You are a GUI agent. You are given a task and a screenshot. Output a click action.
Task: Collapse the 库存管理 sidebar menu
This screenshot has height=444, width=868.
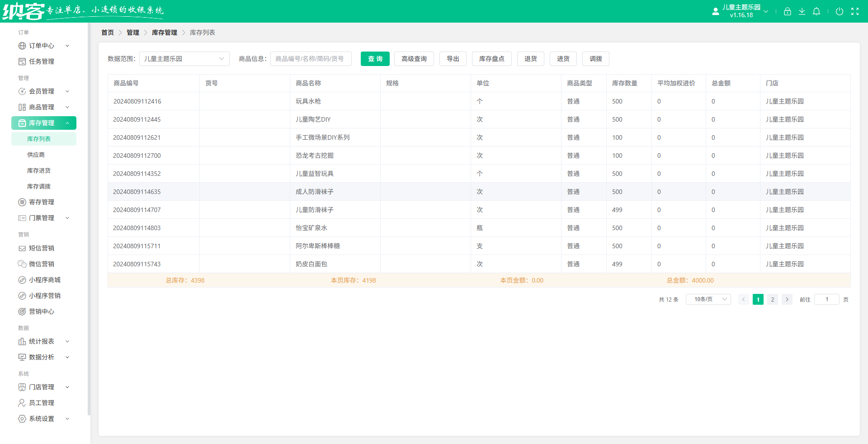44,123
